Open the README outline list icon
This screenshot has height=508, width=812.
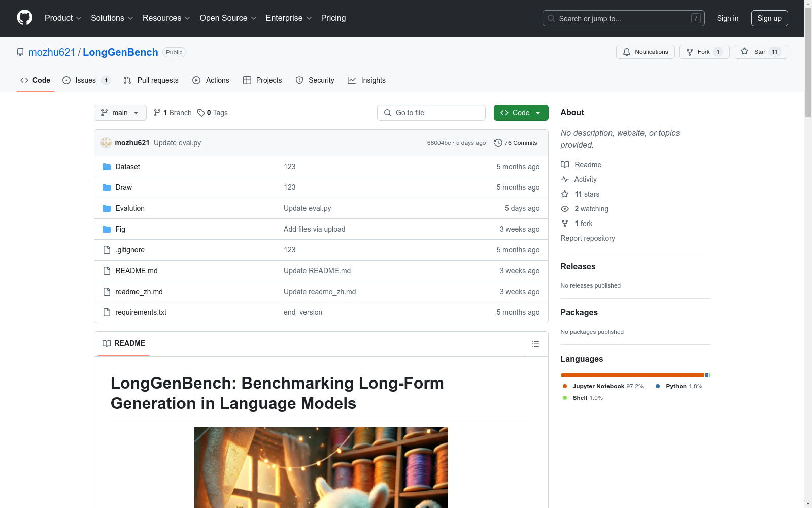(x=535, y=344)
